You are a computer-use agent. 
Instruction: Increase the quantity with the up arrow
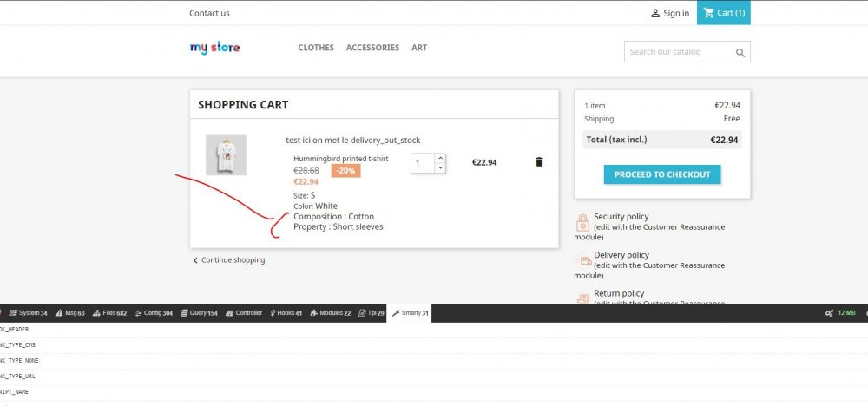click(x=440, y=158)
